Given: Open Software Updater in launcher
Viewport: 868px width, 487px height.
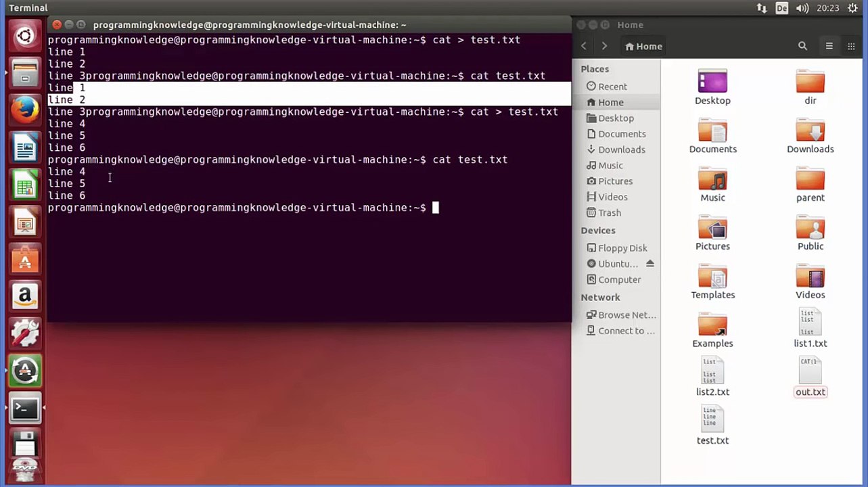Looking at the screenshot, I should tap(25, 370).
